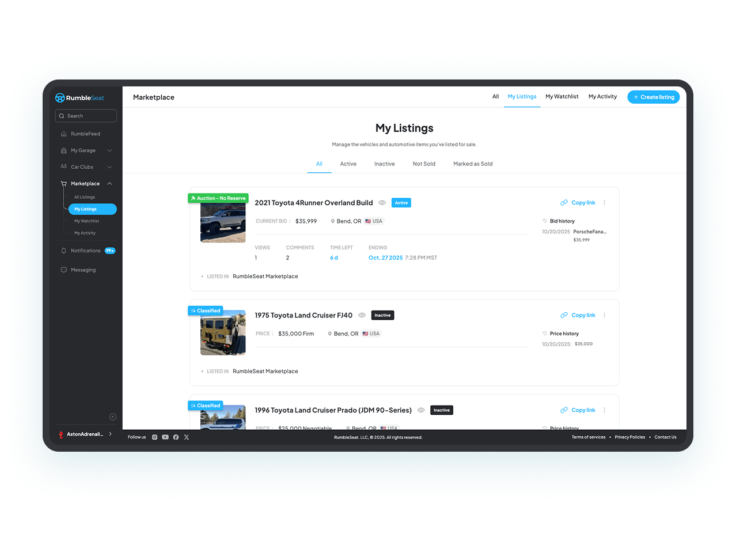Toggle visibility eye on the 4Runner listing

(x=382, y=202)
